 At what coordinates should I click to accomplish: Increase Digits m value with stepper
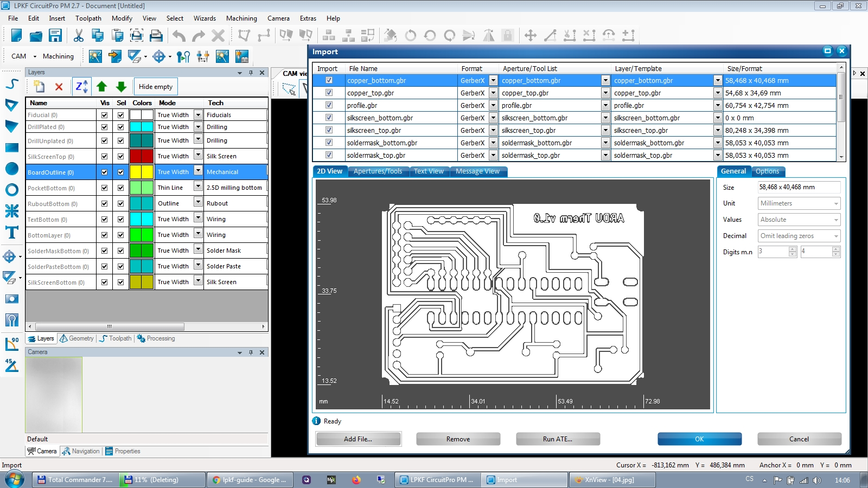(793, 249)
